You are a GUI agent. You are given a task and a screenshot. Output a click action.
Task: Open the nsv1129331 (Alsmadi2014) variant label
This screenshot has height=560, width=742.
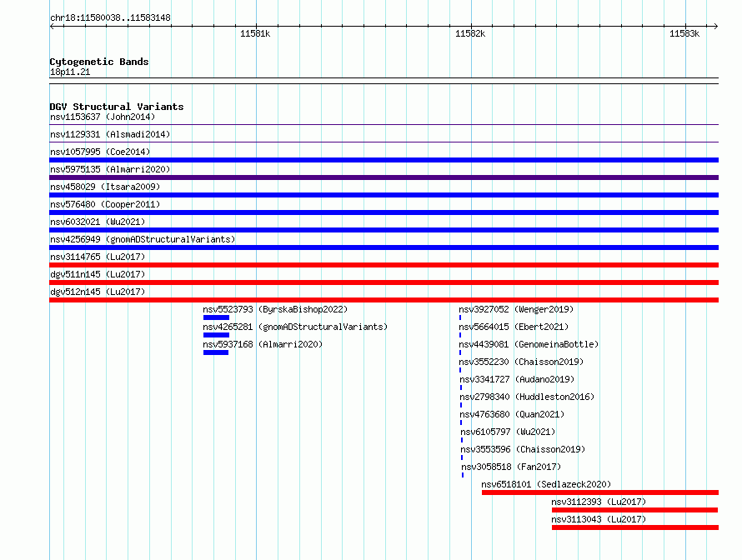[110, 134]
